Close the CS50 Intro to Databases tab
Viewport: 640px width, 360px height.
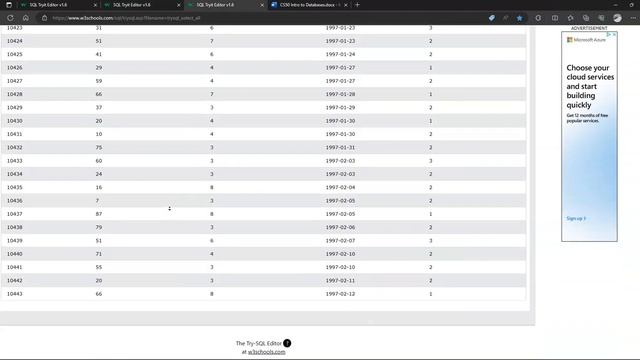point(346,5)
